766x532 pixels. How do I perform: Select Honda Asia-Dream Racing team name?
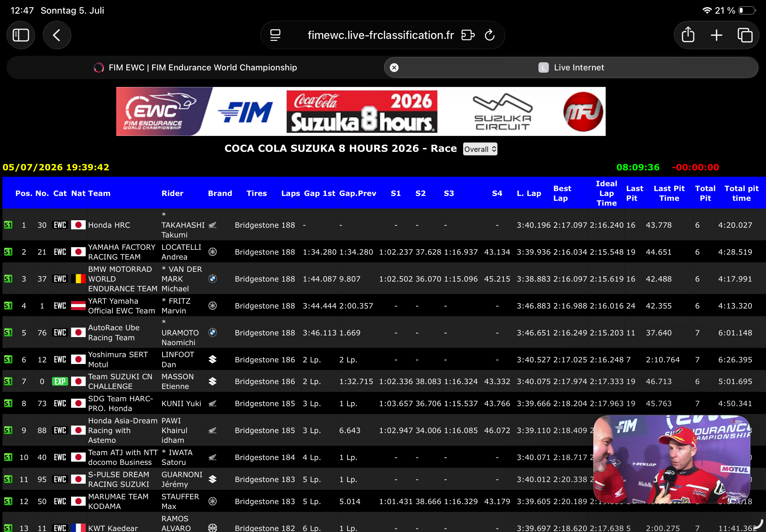(123, 430)
